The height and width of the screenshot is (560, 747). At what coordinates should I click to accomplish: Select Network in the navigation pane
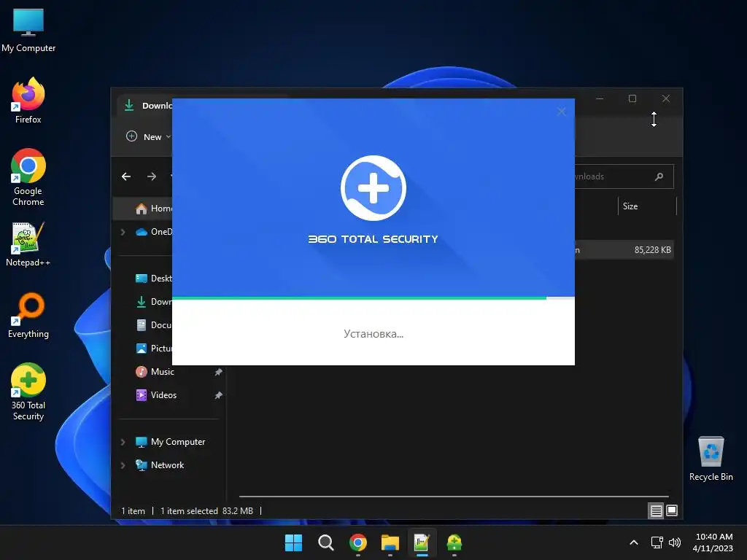click(160, 465)
